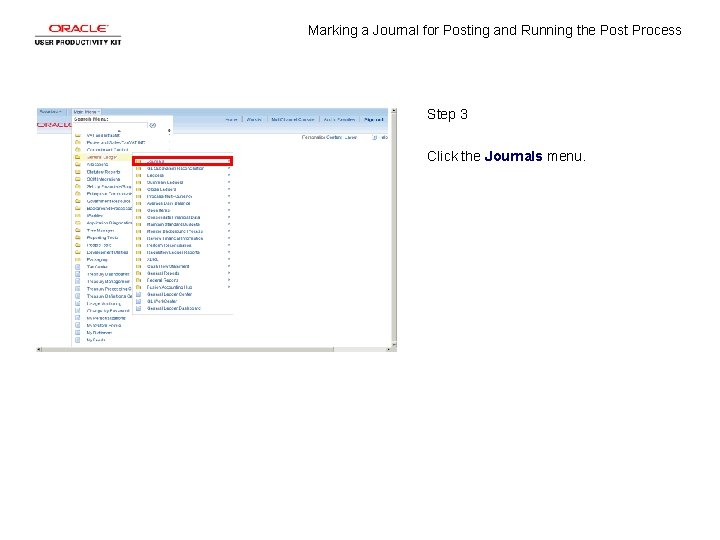Click the page icon beside Change My Password
This screenshot has width=720, height=540.
click(78, 311)
